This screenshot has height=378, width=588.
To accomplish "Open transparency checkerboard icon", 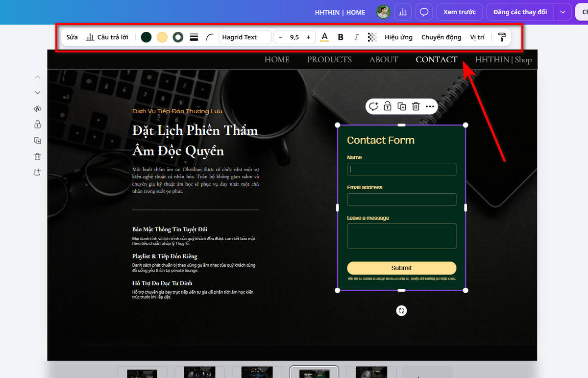I will click(372, 37).
